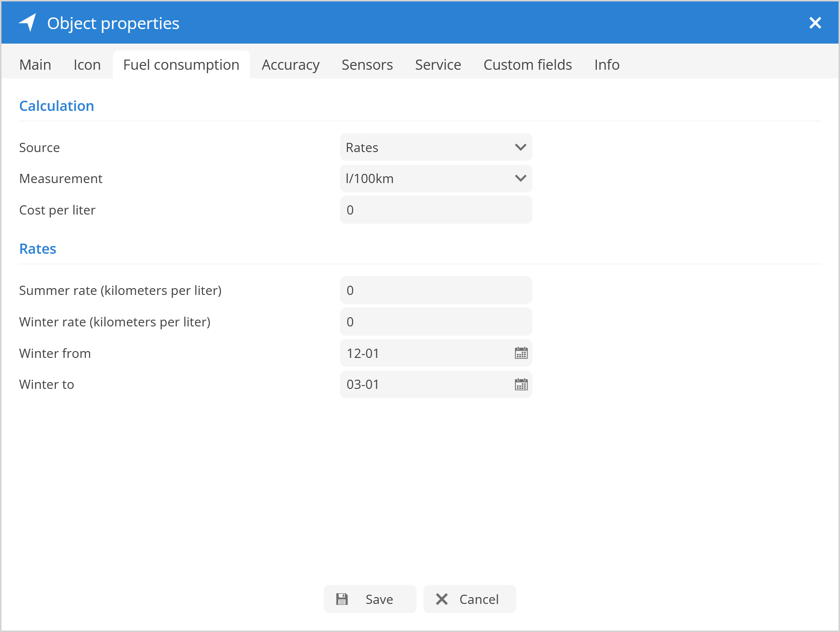Open the Winter from calendar picker
This screenshot has width=840, height=632.
coord(521,353)
